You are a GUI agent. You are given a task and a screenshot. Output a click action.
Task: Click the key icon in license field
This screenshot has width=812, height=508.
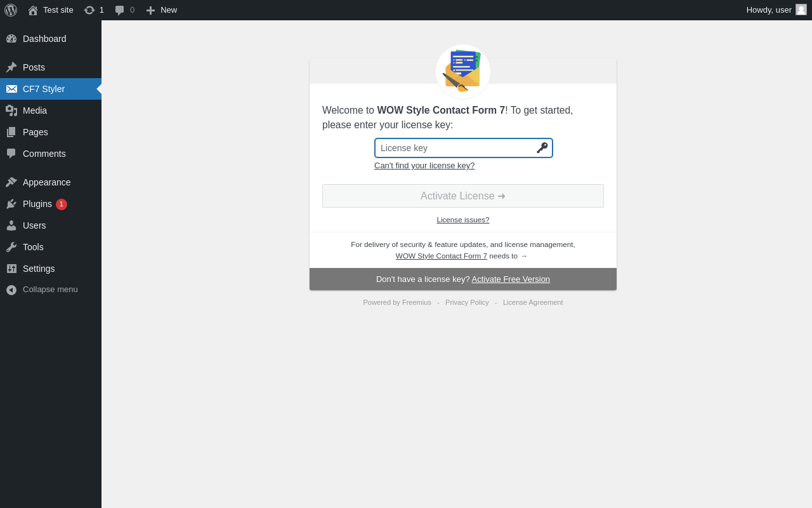(542, 148)
